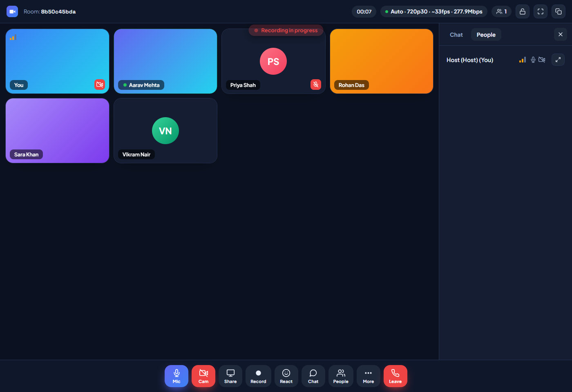Leave the call
Viewport: 572px width, 392px height.
coord(395,376)
